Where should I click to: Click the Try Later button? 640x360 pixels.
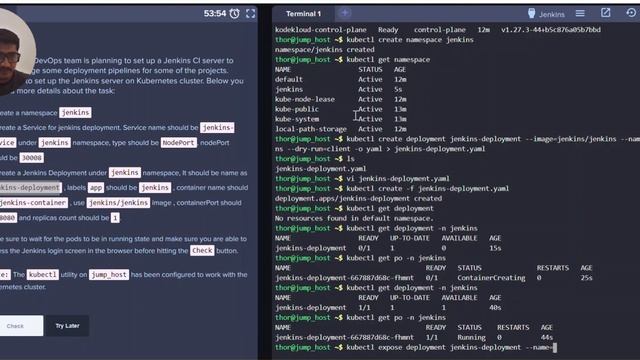(x=67, y=326)
